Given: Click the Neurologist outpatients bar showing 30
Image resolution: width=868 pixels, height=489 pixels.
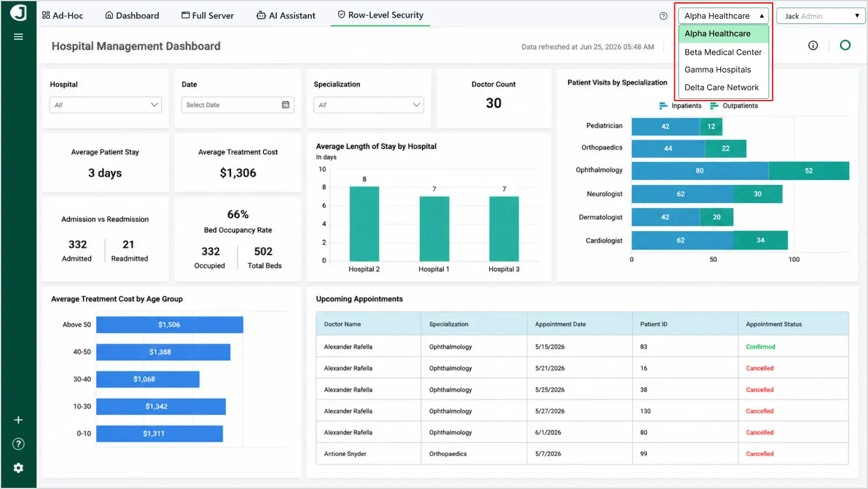Looking at the screenshot, I should [x=758, y=194].
